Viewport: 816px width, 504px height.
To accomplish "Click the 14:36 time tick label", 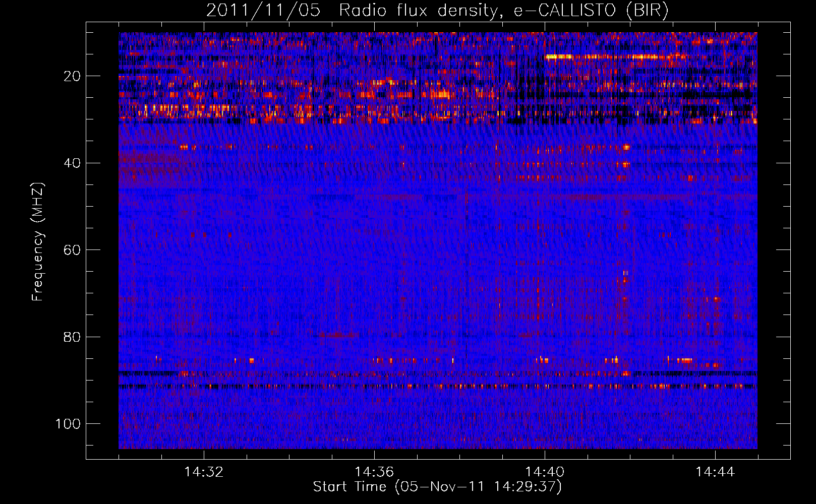I will (374, 472).
